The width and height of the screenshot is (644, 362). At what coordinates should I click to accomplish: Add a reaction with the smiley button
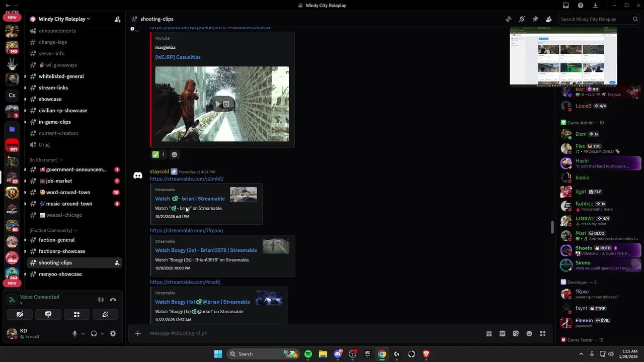point(174,154)
